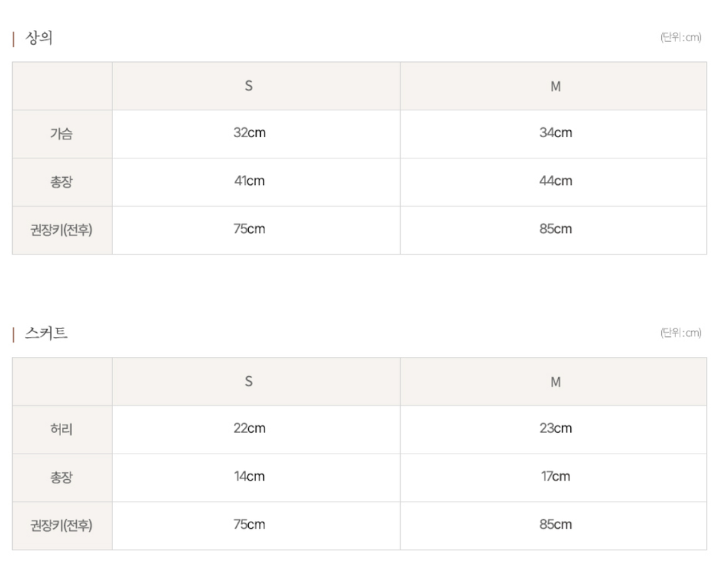
Task: Select the M column header in 상의 table
Action: click(555, 86)
